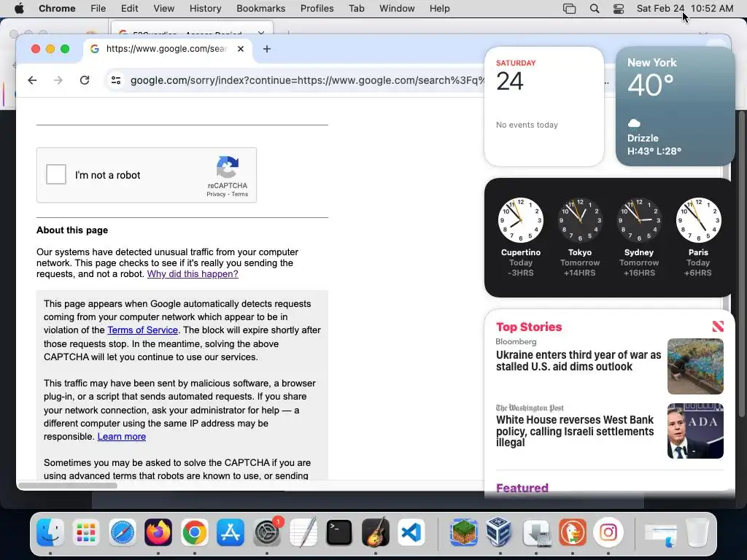Open System Settings from the Dock
Screen dimensions: 747x560
tap(267, 532)
